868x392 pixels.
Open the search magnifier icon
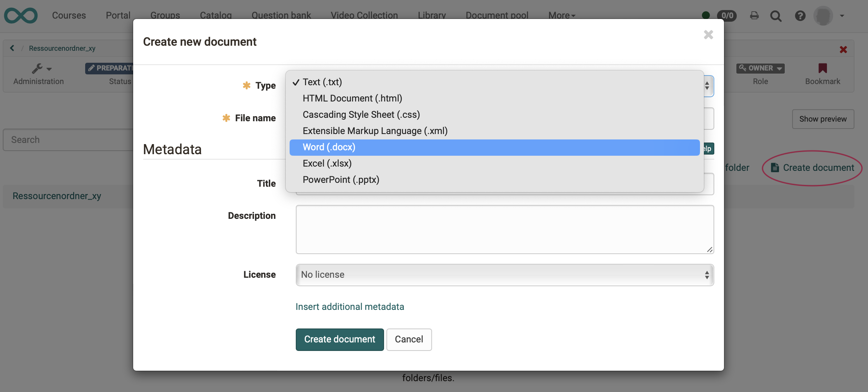pyautogui.click(x=775, y=15)
